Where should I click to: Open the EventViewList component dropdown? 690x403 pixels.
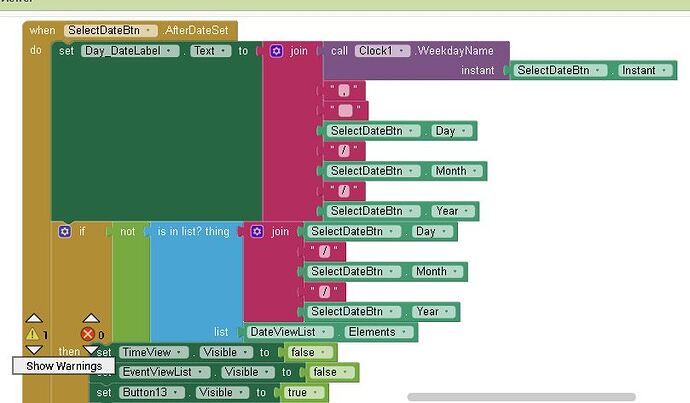coord(165,372)
